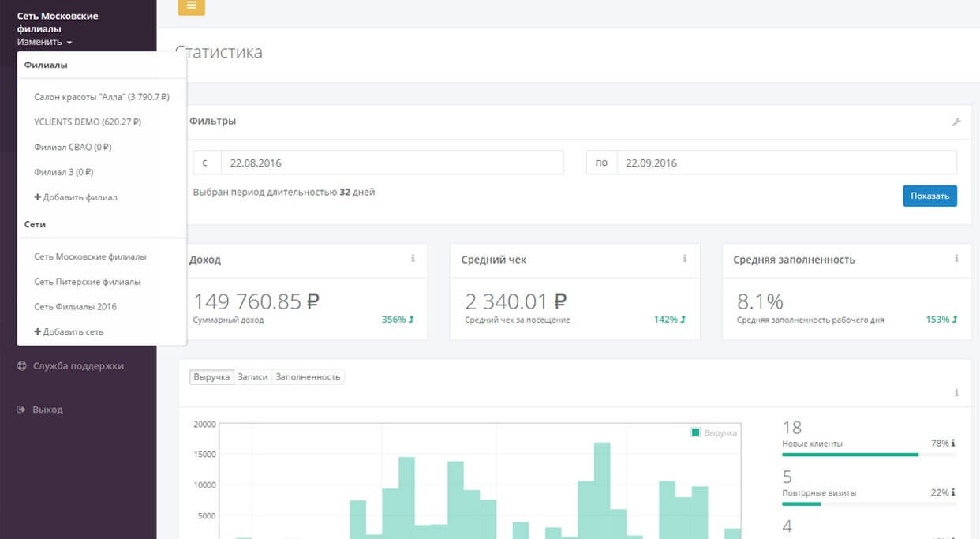Switch to the Записи chart tab
The image size is (980, 539).
(x=252, y=377)
